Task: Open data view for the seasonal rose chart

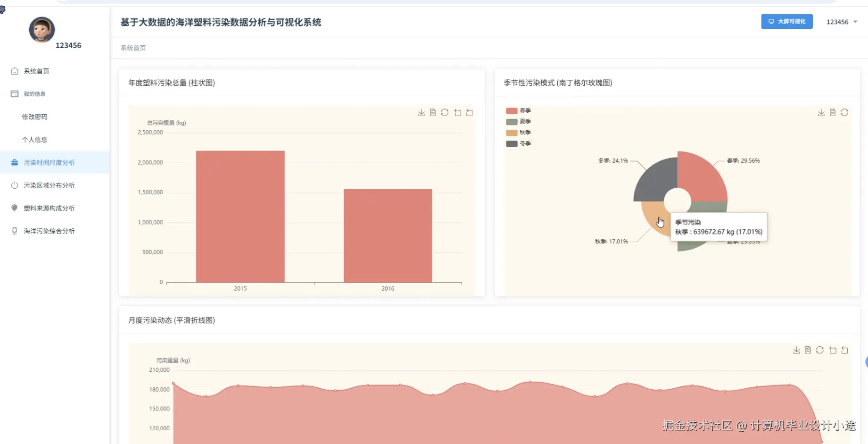Action: 832,112
